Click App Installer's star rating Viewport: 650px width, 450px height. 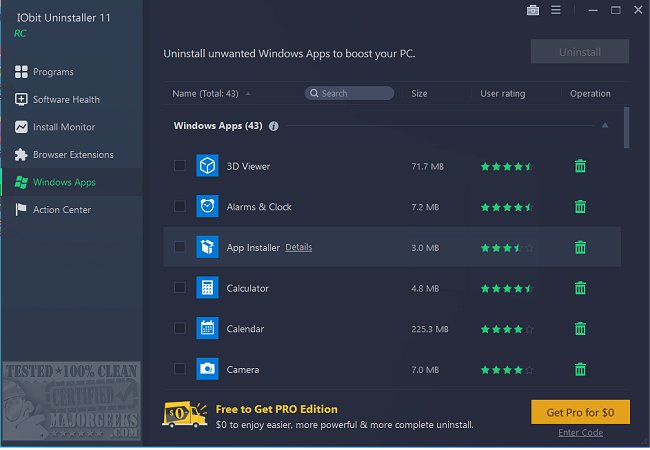pyautogui.click(x=507, y=248)
